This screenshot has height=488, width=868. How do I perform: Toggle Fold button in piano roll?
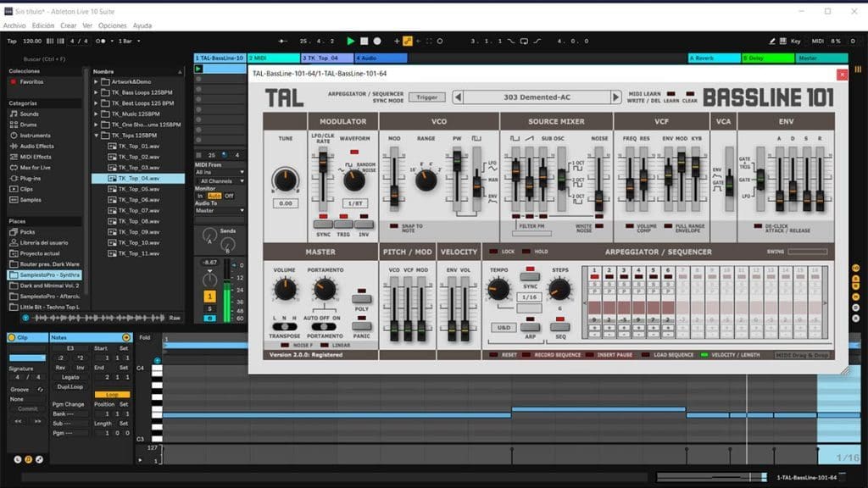coord(144,337)
